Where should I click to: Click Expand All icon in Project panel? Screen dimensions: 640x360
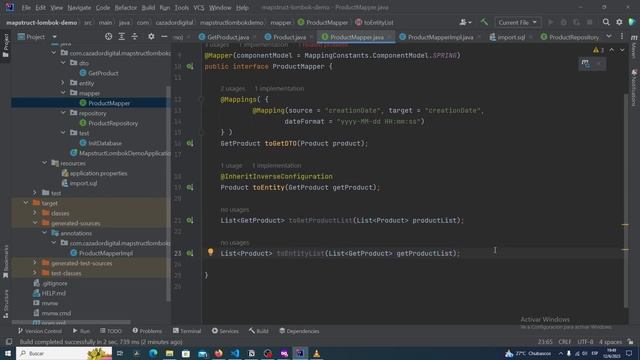pyautogui.click(x=122, y=37)
